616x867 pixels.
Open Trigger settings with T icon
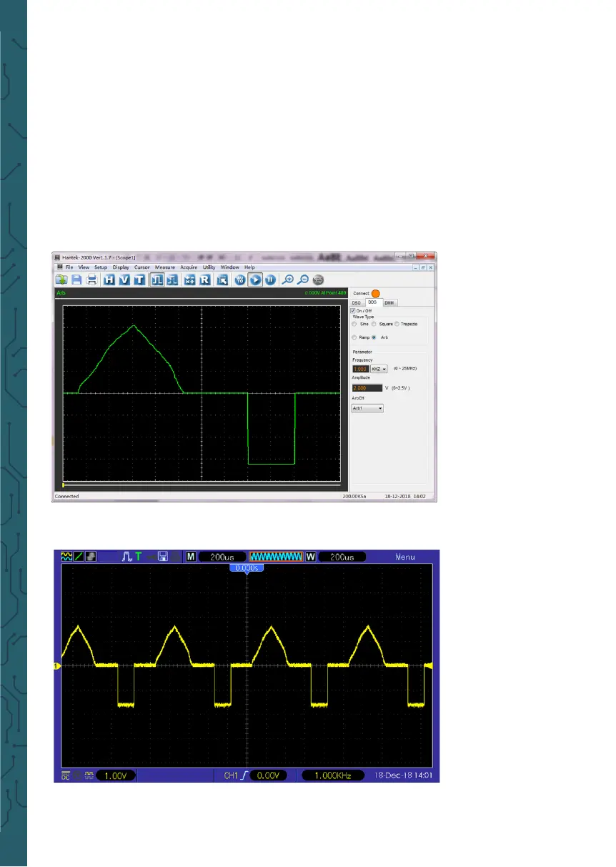click(140, 280)
